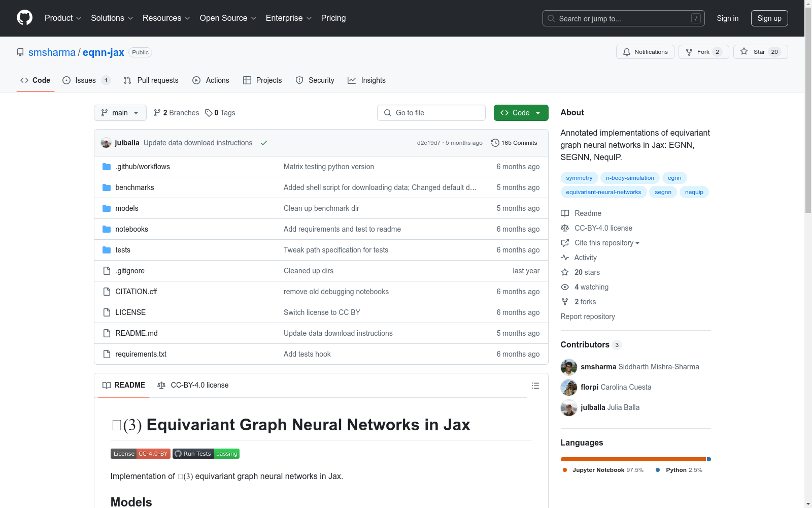Open the main branch dropdown
812x508 pixels.
[120, 113]
